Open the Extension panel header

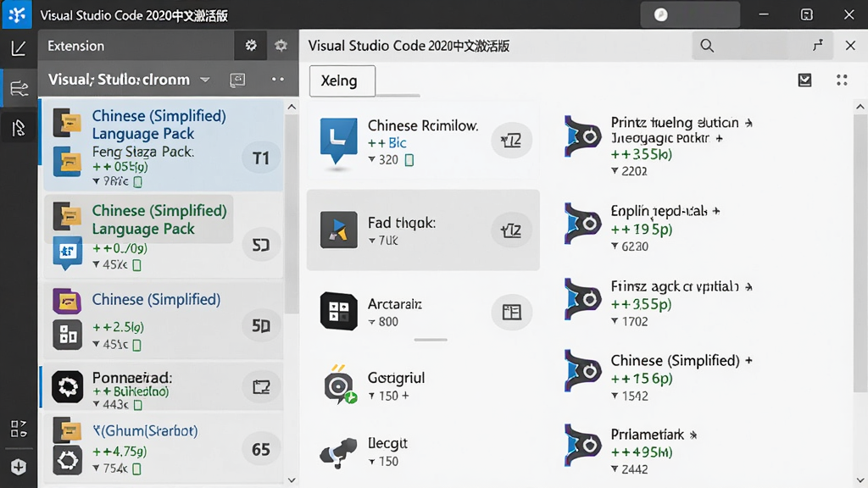pos(75,46)
